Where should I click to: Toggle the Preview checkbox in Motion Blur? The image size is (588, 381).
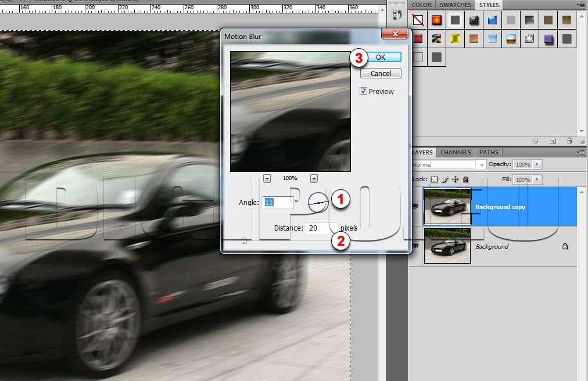[363, 91]
